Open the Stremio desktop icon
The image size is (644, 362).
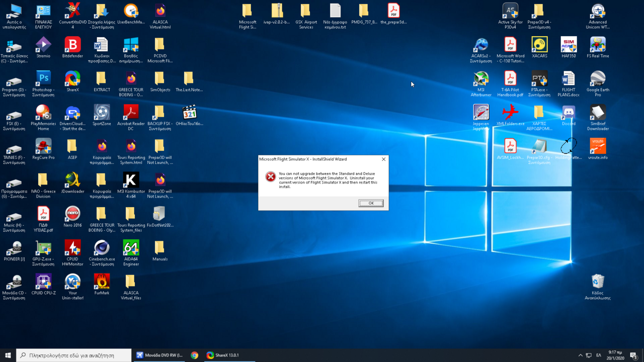43,47
